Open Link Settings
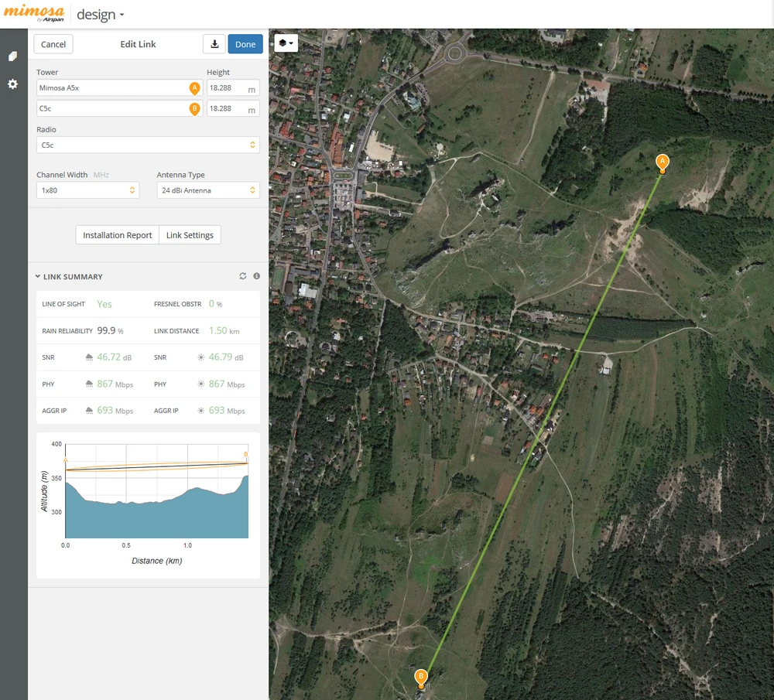The height and width of the screenshot is (700, 774). point(190,235)
